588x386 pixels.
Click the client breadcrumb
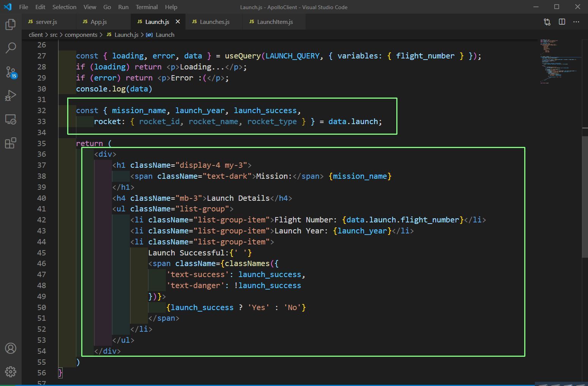[x=36, y=35]
